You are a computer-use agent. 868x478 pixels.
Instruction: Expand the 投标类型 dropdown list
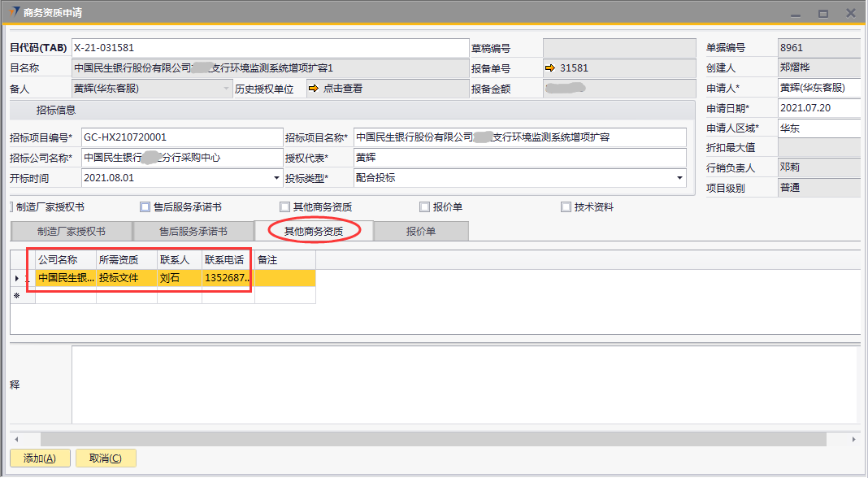679,178
